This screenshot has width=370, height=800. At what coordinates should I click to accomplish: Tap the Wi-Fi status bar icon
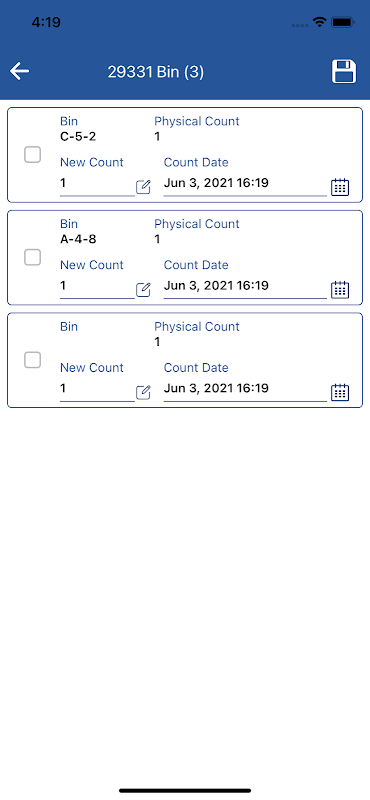click(x=320, y=22)
